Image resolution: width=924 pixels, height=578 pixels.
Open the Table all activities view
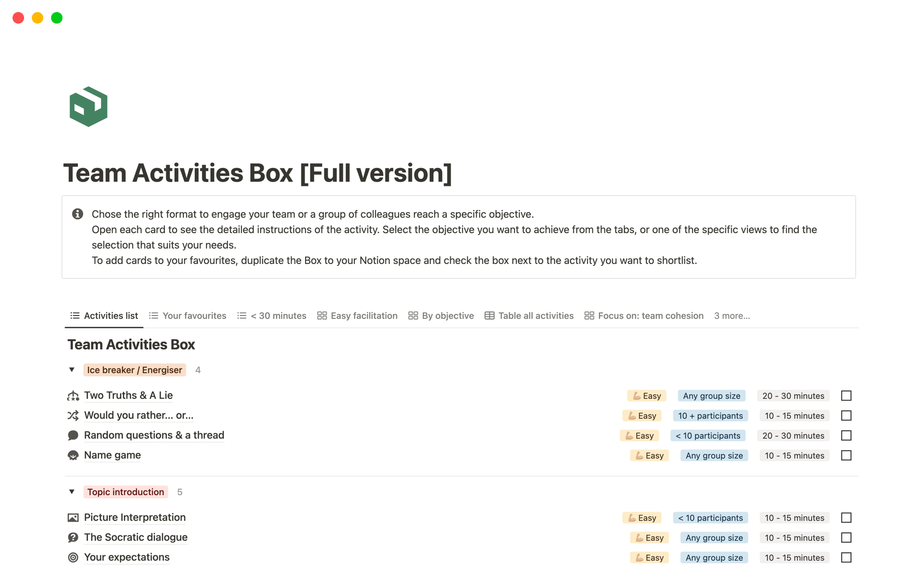529,316
